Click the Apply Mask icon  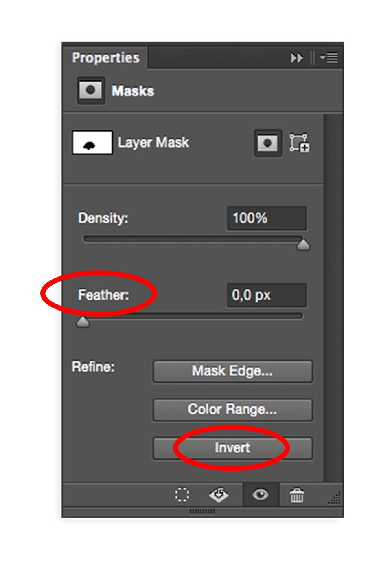point(219,495)
